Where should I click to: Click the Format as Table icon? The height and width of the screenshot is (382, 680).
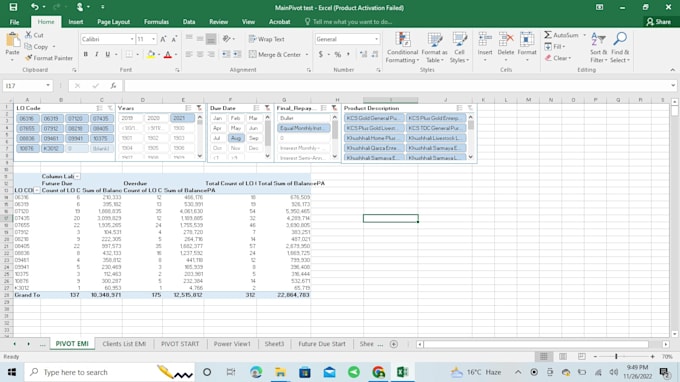435,40
